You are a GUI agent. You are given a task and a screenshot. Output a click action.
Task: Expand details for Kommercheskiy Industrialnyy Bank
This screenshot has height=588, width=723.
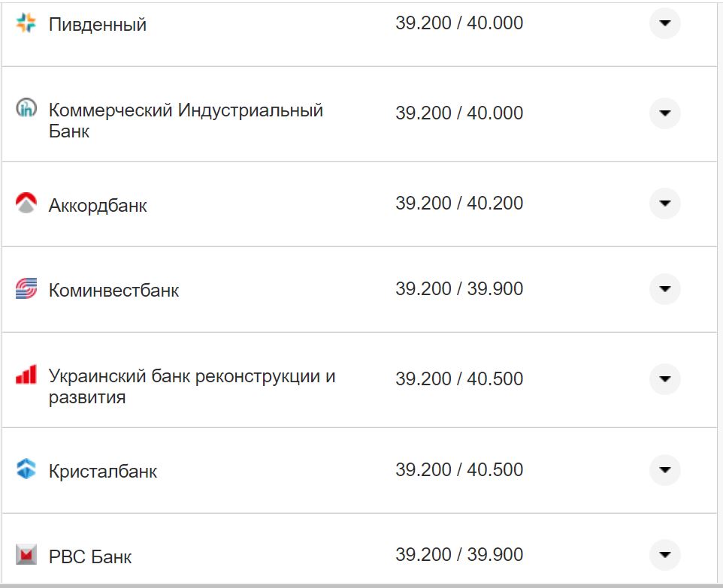click(664, 113)
